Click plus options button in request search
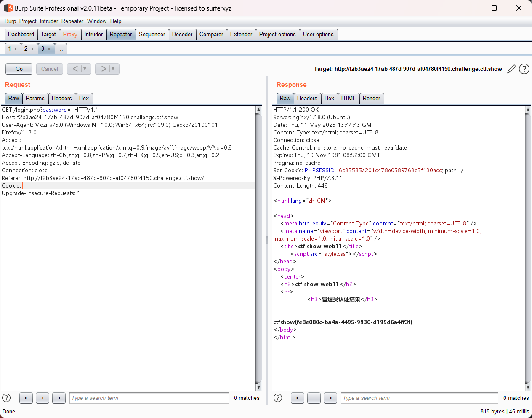Viewport: 532px width, 418px height. click(43, 398)
